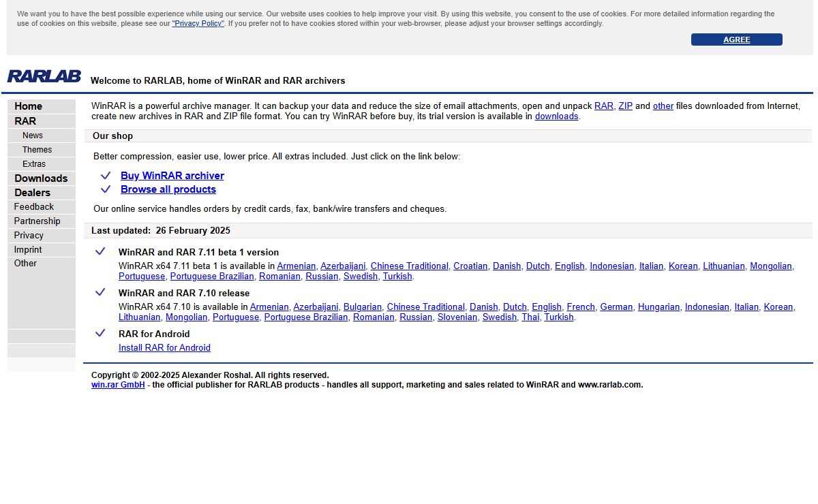
Task: Click the 'Welcome to RARLAB' page title
Action: pyautogui.click(x=218, y=81)
